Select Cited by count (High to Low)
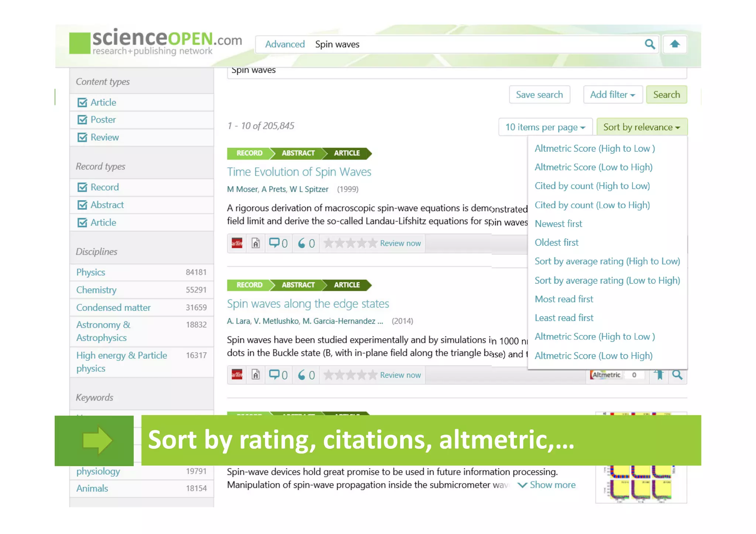 (592, 186)
